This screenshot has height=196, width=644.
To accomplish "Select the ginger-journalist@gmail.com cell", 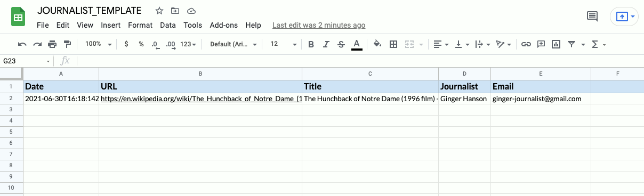I will 541,99.
